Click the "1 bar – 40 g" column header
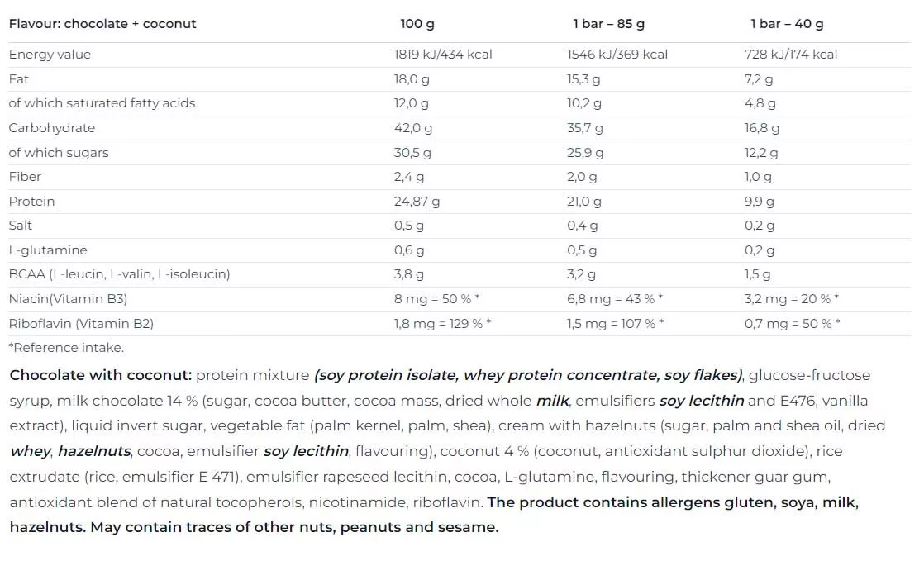Image resolution: width=924 pixels, height=580 pixels. click(x=786, y=24)
